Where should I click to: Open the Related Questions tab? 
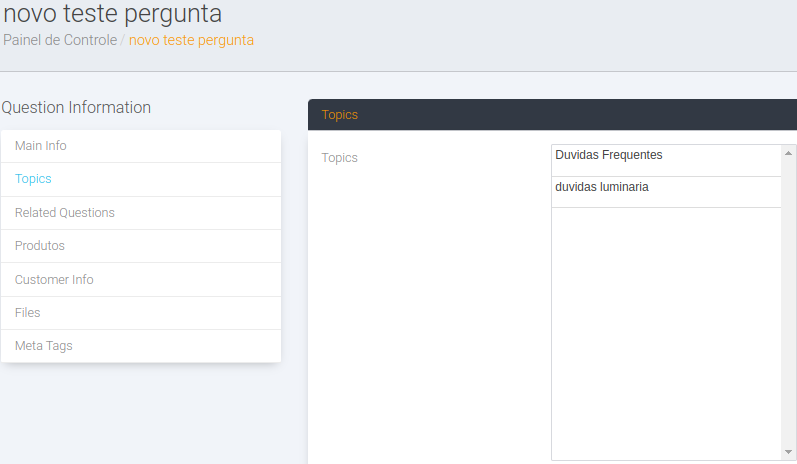(141, 213)
